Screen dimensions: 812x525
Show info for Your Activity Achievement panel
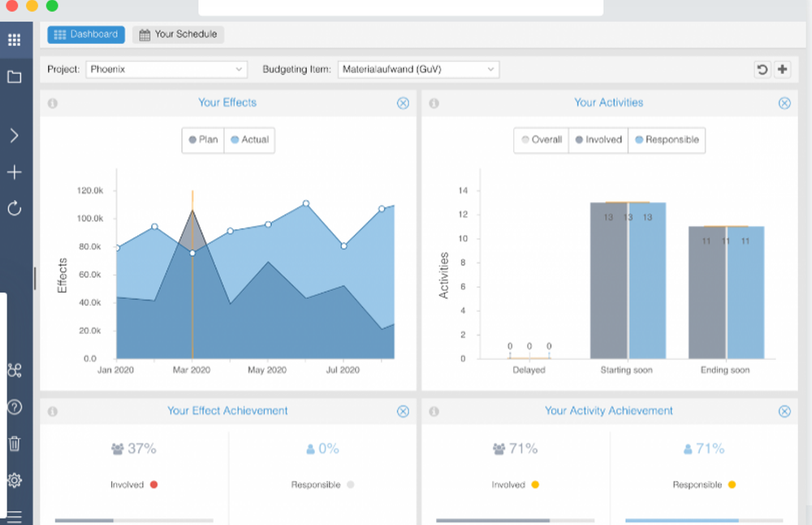pos(434,411)
